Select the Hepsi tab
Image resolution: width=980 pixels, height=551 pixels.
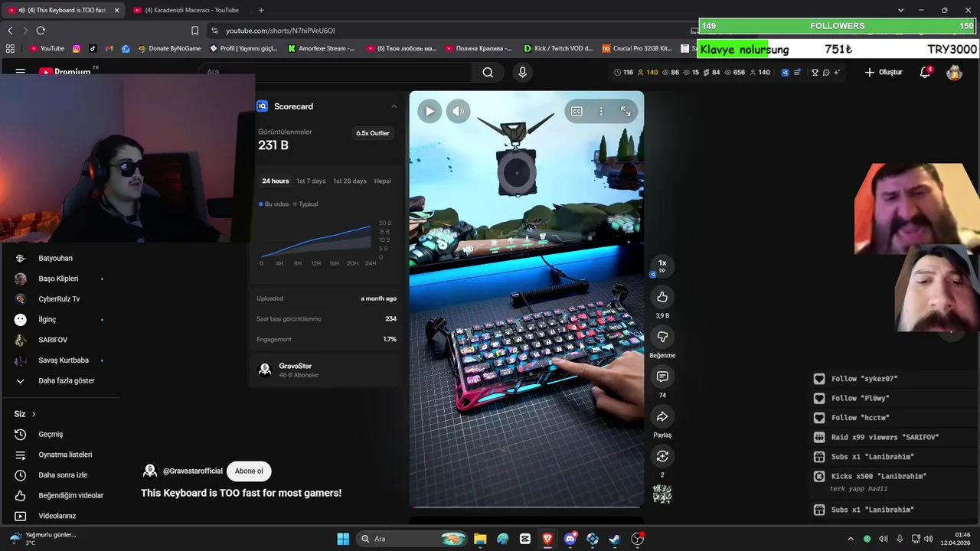[382, 181]
